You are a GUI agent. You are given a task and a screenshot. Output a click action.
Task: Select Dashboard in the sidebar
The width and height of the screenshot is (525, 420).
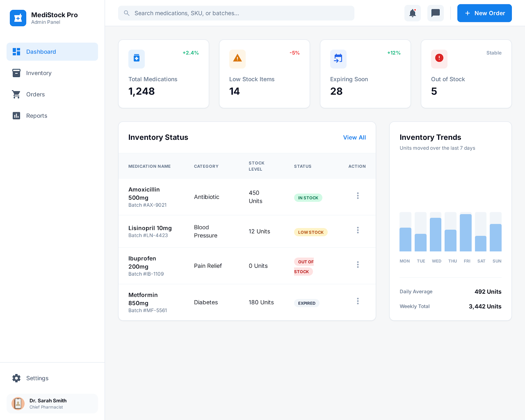[41, 52]
